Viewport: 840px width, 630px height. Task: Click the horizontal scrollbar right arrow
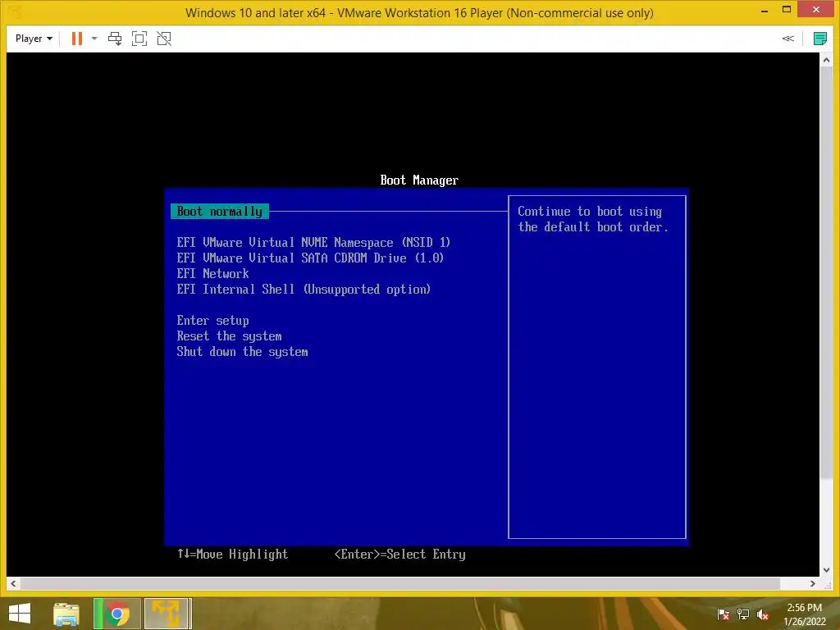coord(813,583)
